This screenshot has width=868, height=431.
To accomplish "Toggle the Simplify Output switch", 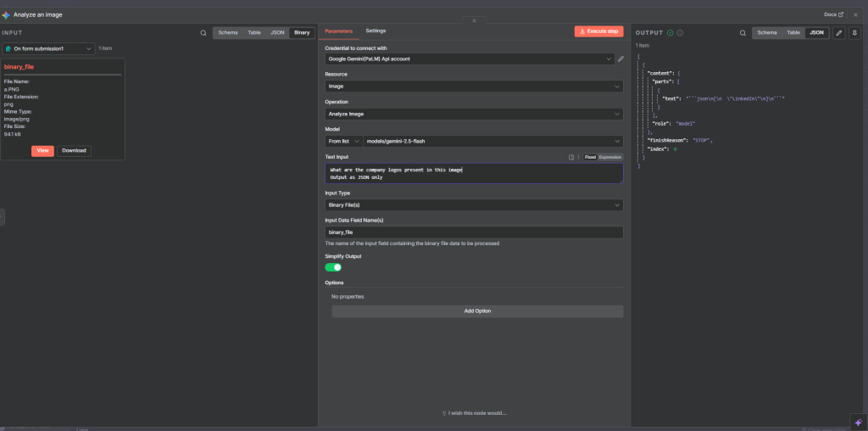I will tap(333, 267).
